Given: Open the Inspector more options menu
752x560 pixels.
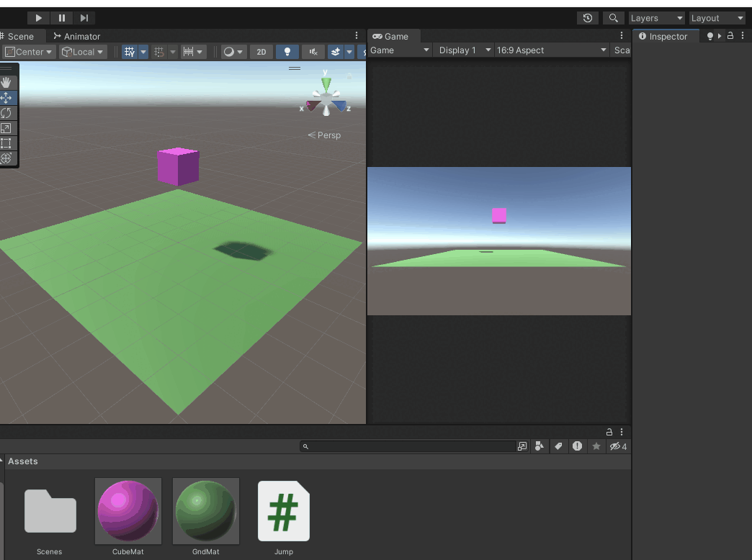Looking at the screenshot, I should [743, 35].
